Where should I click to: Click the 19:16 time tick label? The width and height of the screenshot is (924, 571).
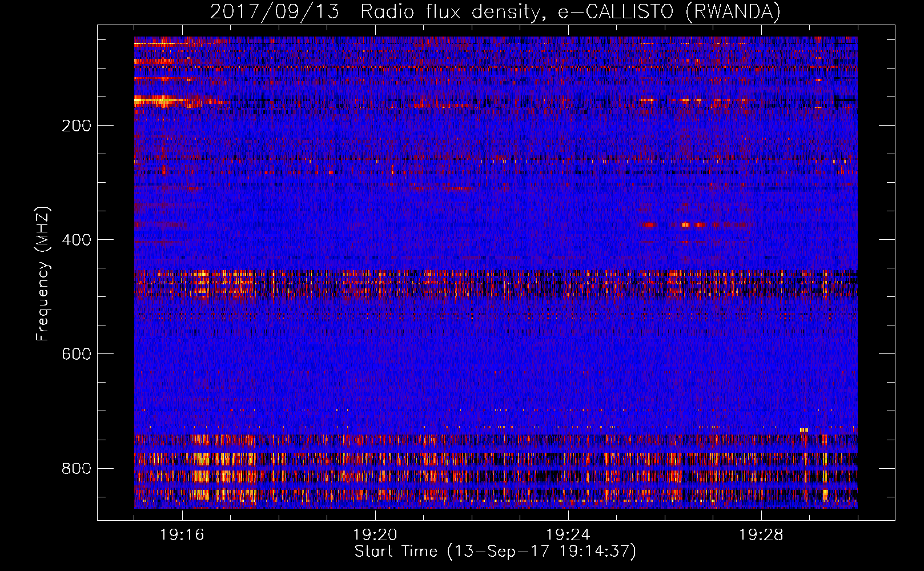coord(182,535)
